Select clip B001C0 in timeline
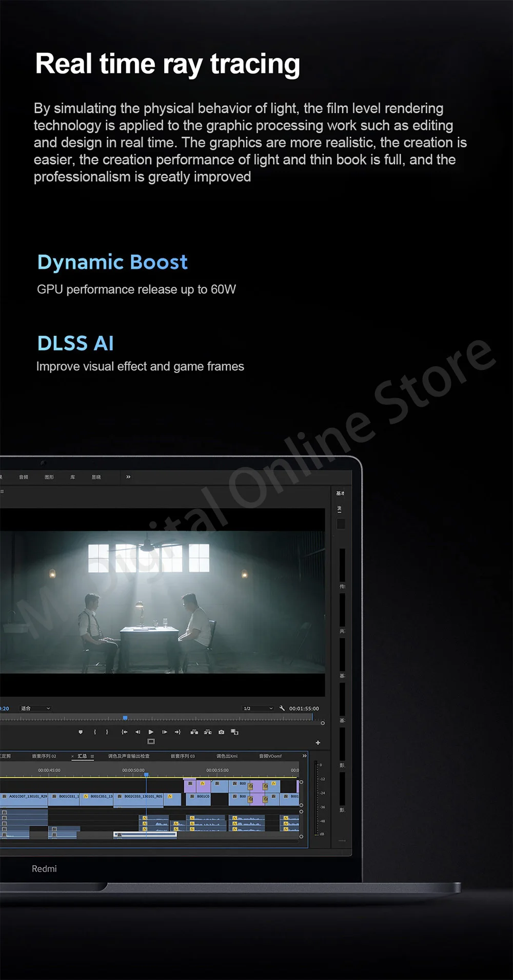The height and width of the screenshot is (980, 513). click(199, 799)
